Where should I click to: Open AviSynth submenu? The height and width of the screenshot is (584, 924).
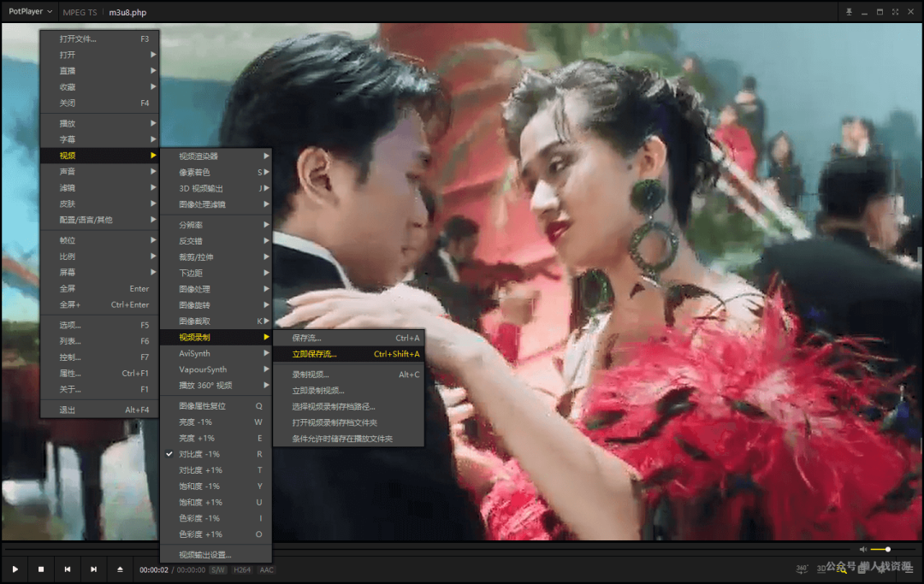(x=216, y=353)
